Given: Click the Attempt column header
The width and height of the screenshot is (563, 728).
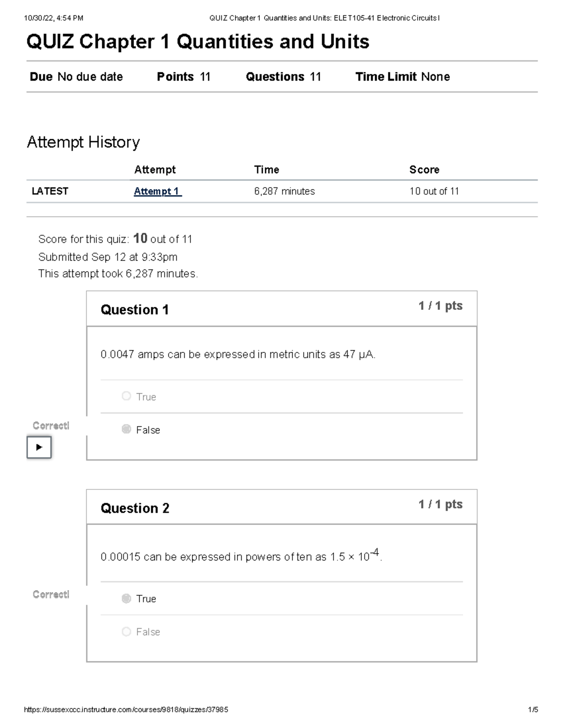Looking at the screenshot, I should coord(155,170).
